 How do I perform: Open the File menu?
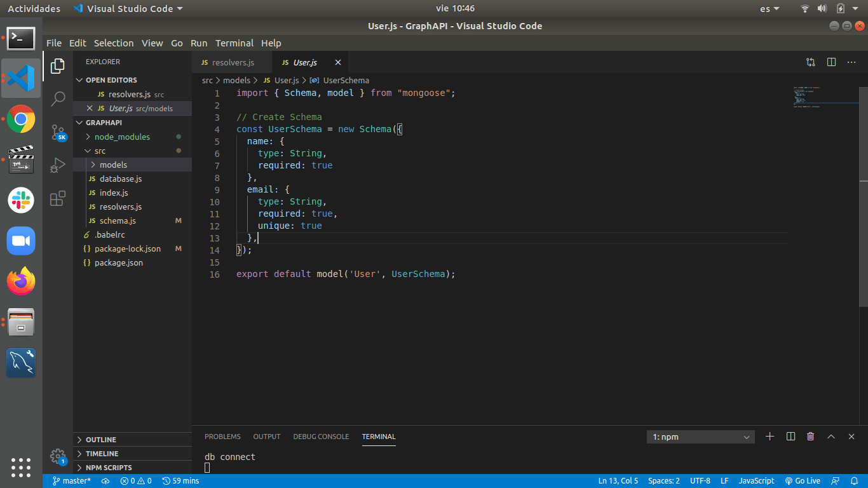point(54,43)
